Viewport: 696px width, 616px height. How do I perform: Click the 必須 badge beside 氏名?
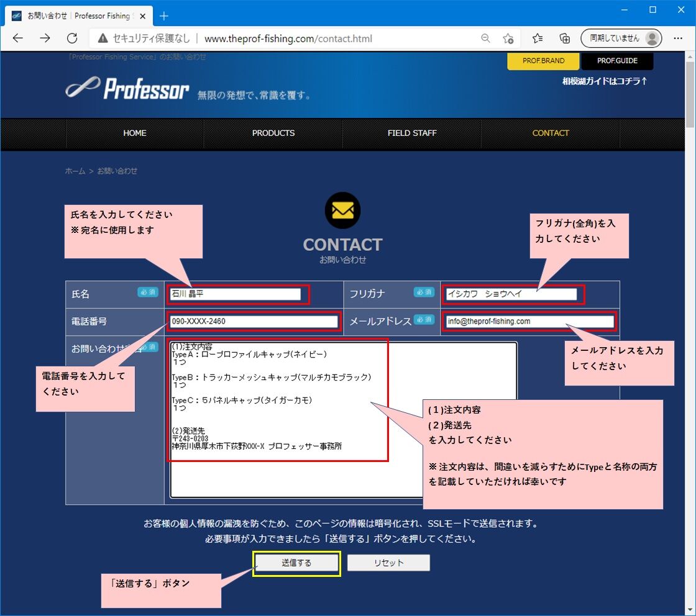pyautogui.click(x=148, y=292)
